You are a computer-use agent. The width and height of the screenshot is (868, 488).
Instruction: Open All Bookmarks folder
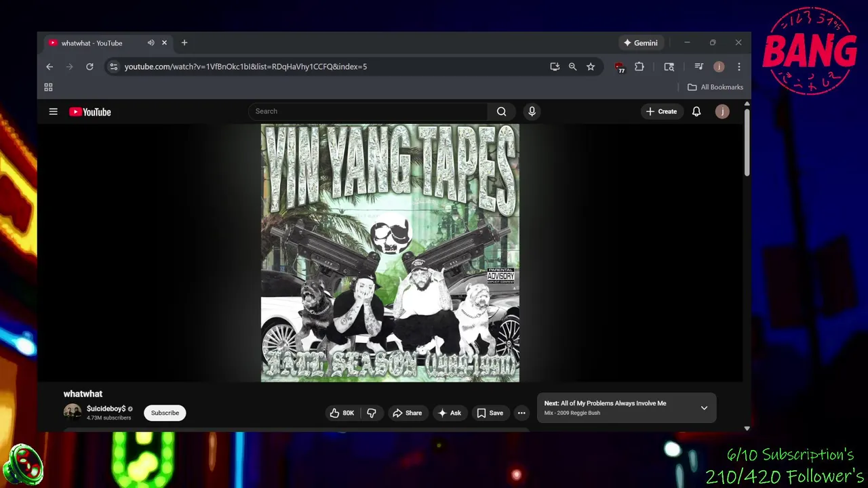(x=715, y=87)
